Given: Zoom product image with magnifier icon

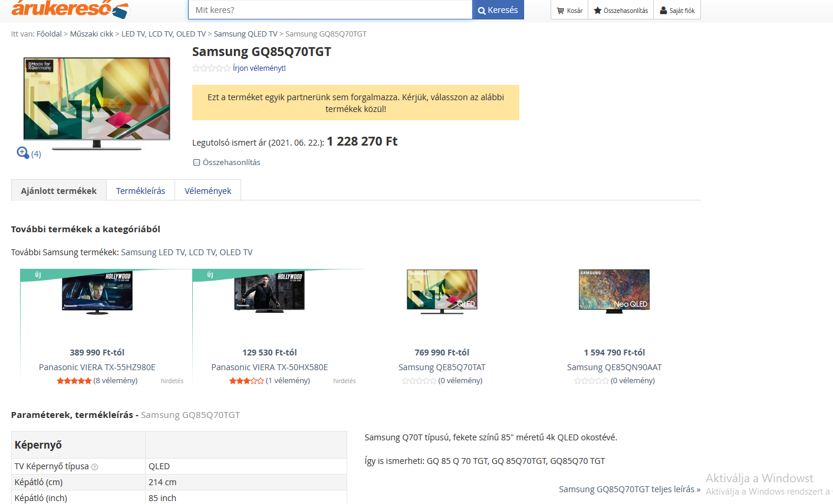Looking at the screenshot, I should pyautogui.click(x=23, y=153).
